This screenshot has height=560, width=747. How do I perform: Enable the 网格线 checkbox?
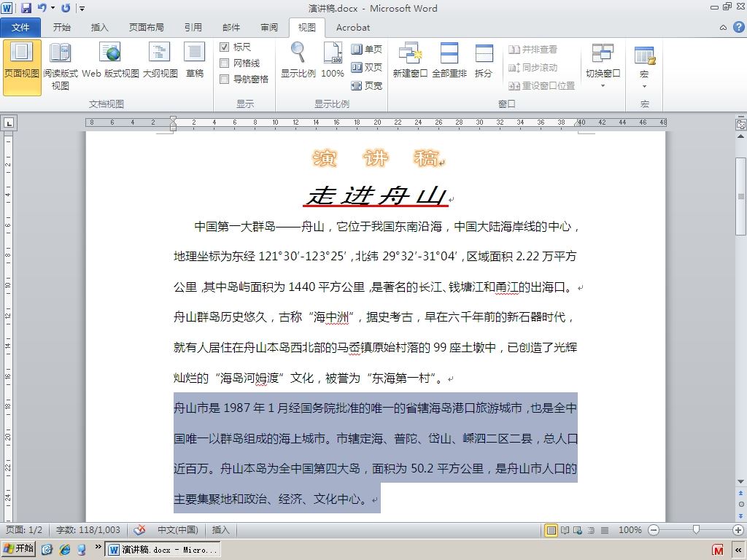coord(225,63)
